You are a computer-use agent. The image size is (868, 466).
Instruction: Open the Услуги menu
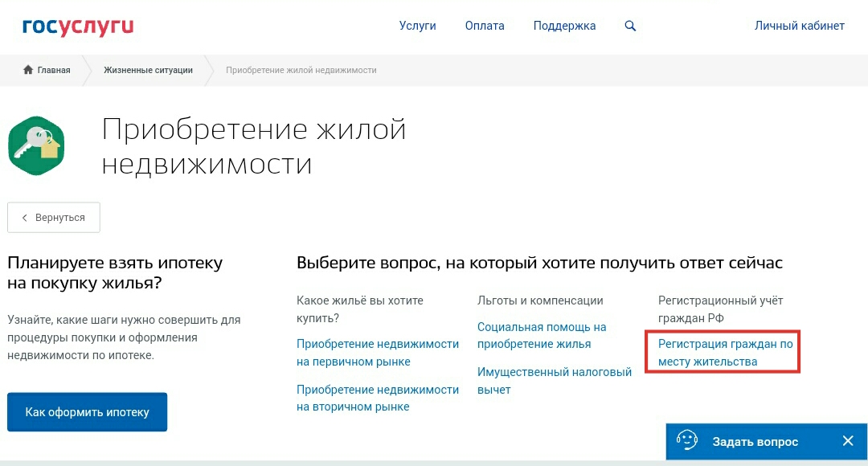point(418,26)
